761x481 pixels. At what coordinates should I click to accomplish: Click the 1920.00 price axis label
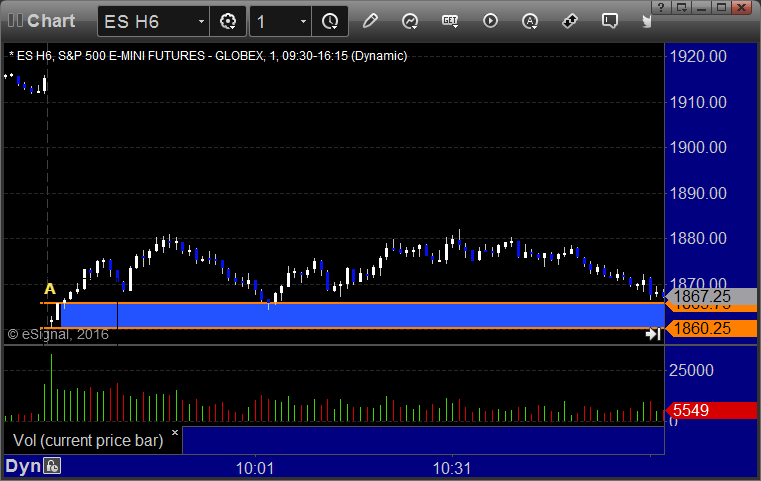(698, 56)
